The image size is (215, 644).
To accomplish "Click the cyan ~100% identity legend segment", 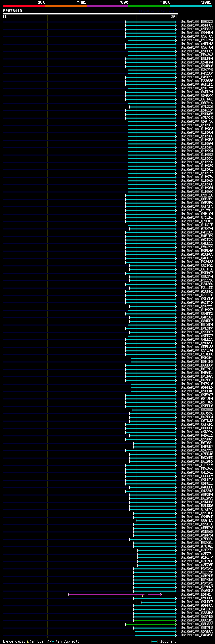I will click(191, 6).
